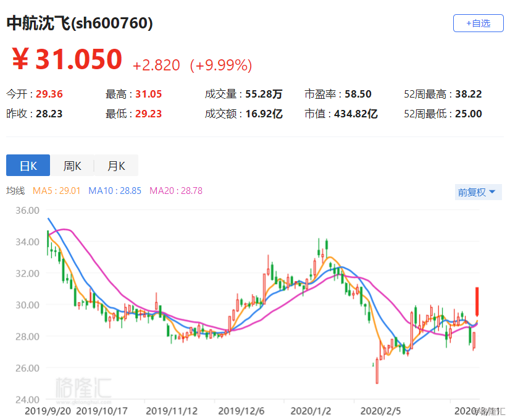
Task: Click the 均线 moving average label
Action: tap(15, 191)
